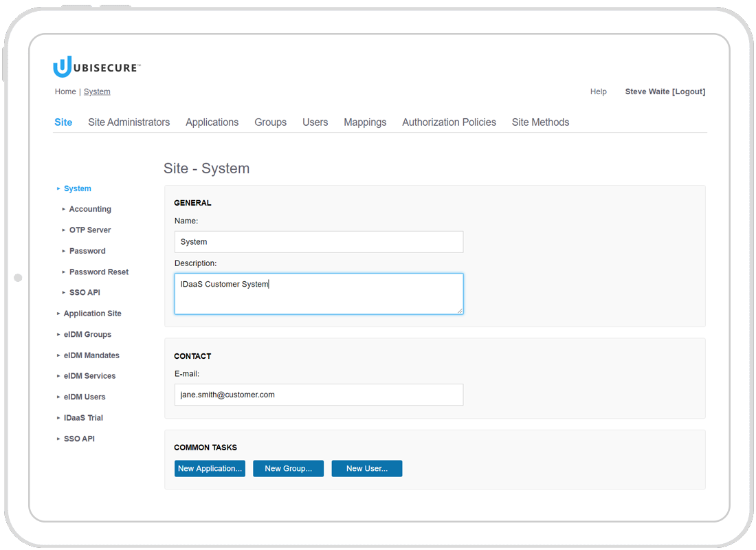Select the top-level SSO API item below IDaaS Trial
The height and width of the screenshot is (550, 756).
pyautogui.click(x=80, y=439)
